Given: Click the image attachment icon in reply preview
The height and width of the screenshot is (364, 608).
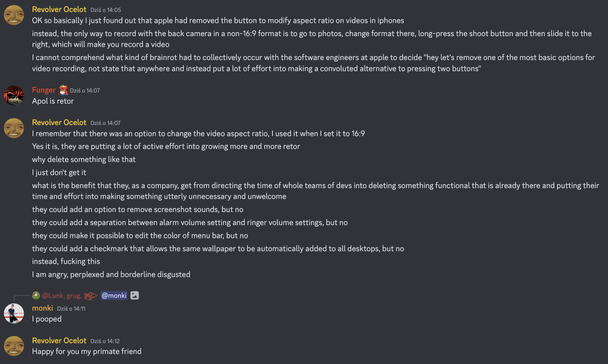Looking at the screenshot, I should (135, 295).
